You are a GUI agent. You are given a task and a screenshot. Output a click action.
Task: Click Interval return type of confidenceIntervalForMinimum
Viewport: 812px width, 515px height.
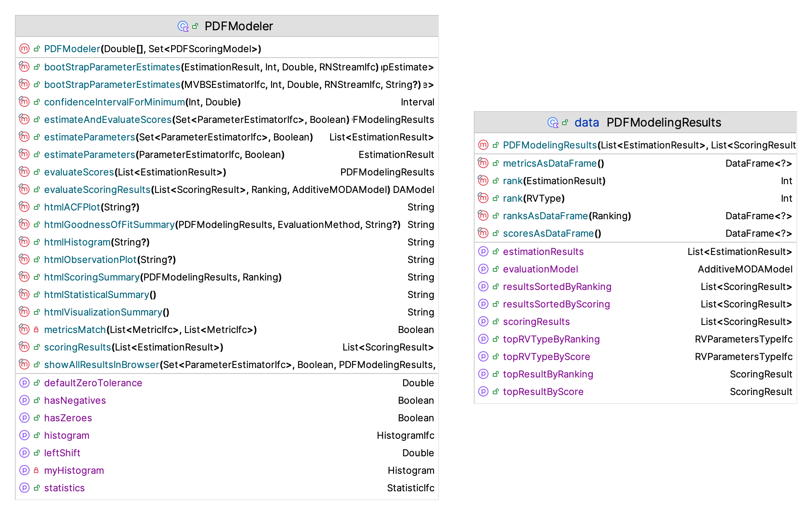pyautogui.click(x=417, y=102)
